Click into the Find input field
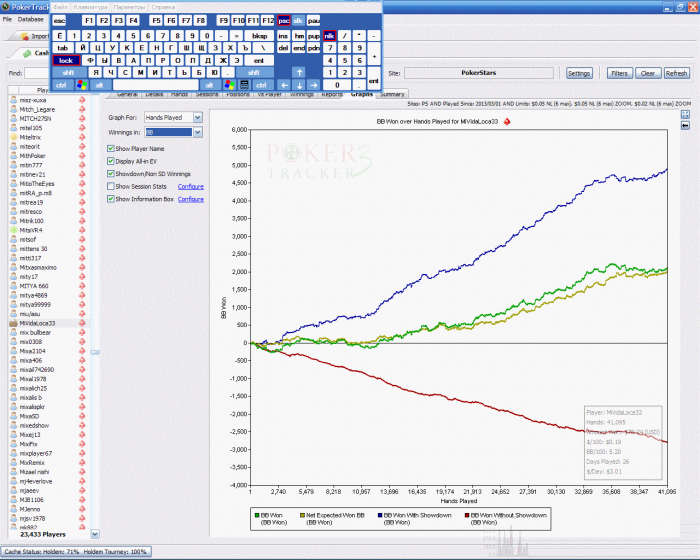The width and height of the screenshot is (700, 560). click(x=38, y=73)
